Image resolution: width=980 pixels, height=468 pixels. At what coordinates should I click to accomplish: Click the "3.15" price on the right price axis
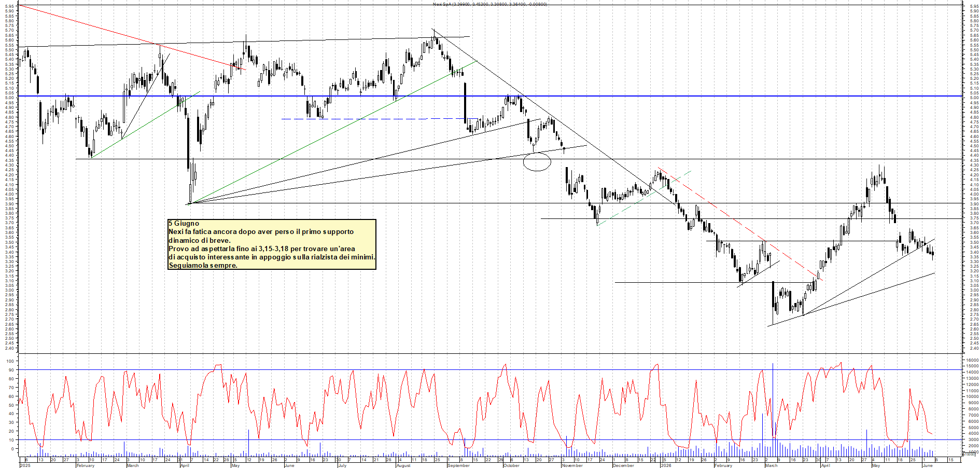(974, 276)
